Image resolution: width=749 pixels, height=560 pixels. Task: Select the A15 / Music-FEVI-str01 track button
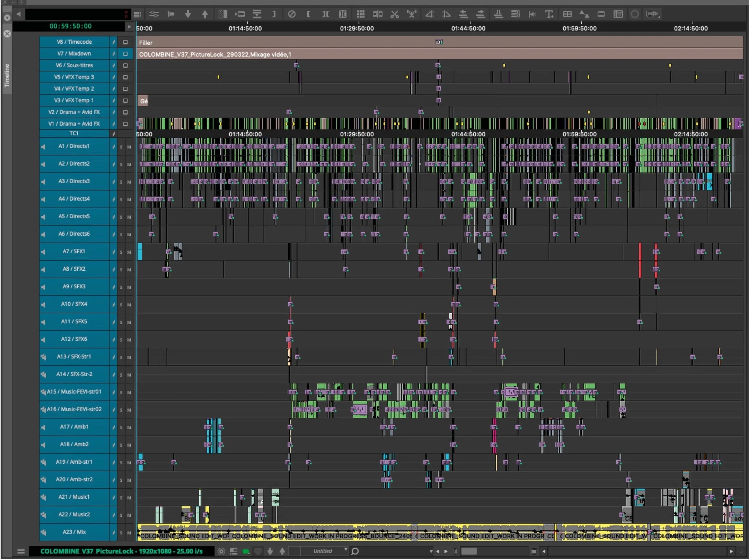coord(74,392)
